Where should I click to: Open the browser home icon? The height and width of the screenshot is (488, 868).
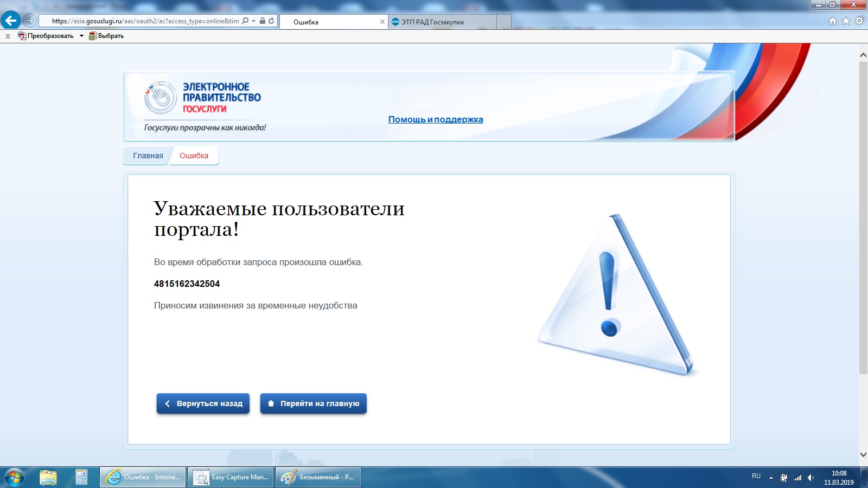click(832, 21)
